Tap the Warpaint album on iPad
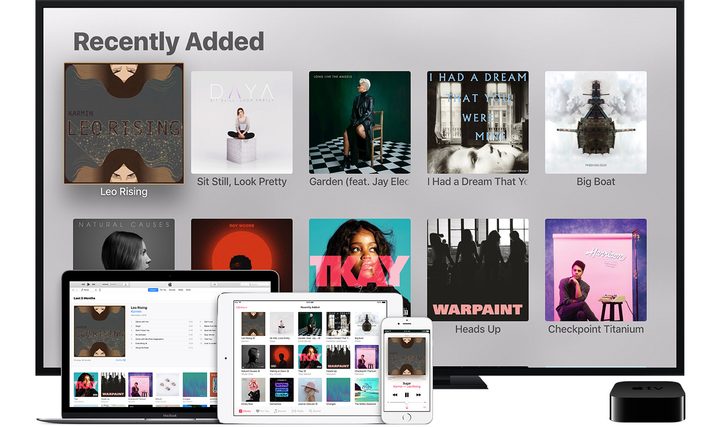 [x=338, y=357]
